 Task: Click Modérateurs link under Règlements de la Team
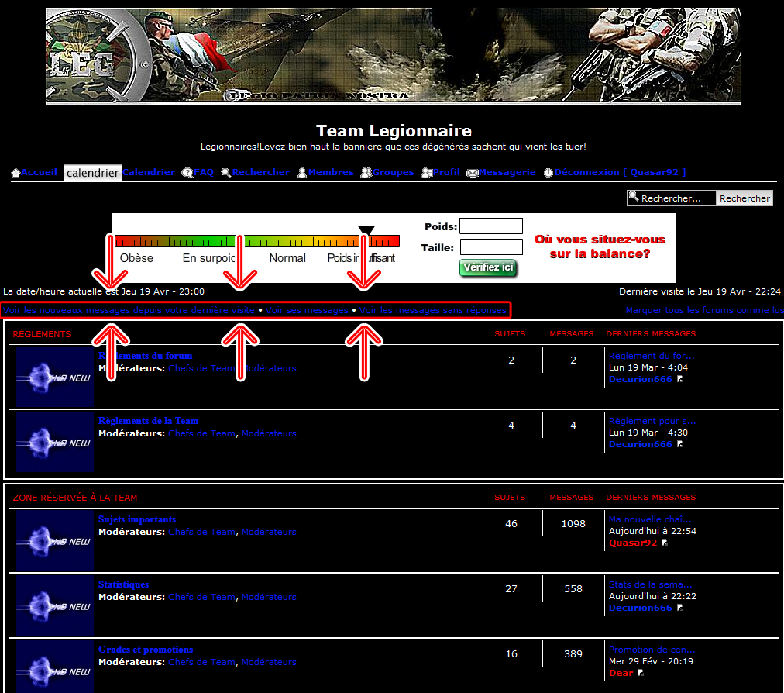coord(269,433)
